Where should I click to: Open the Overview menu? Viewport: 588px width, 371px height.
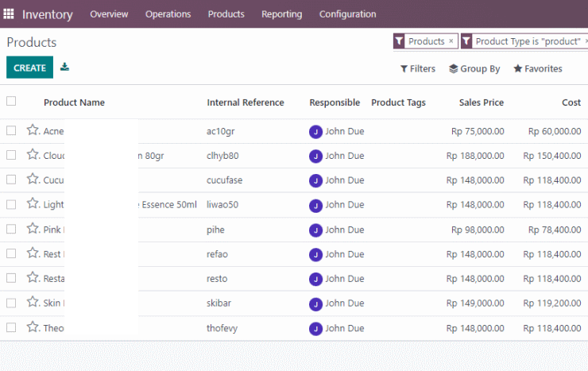[x=109, y=14]
